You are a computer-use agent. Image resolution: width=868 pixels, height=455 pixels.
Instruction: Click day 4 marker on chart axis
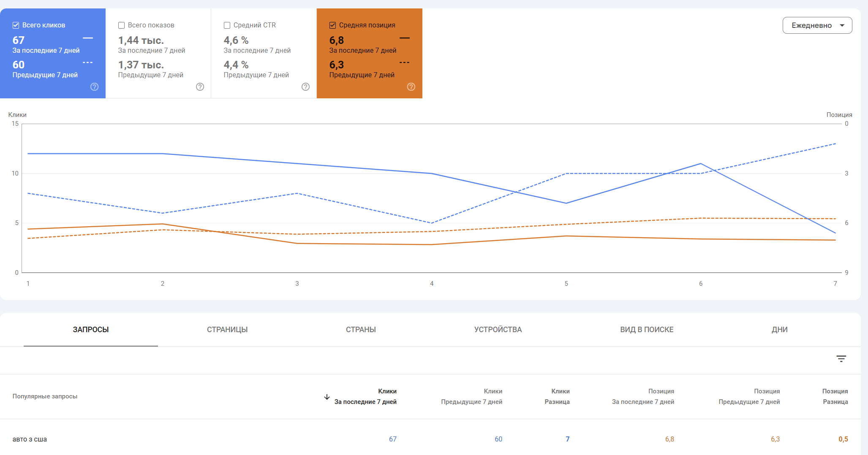[x=432, y=284]
